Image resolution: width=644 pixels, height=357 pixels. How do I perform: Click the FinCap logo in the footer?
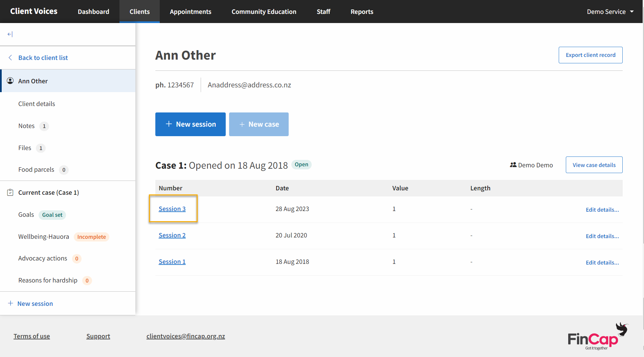click(598, 336)
